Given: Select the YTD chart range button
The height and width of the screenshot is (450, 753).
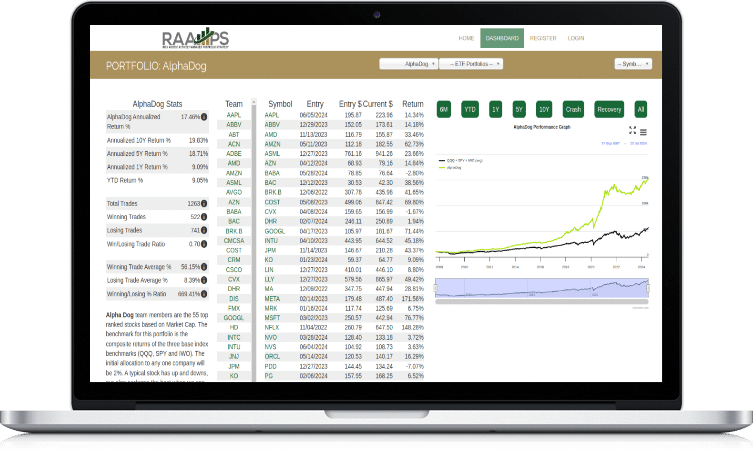Looking at the screenshot, I should coord(469,109).
